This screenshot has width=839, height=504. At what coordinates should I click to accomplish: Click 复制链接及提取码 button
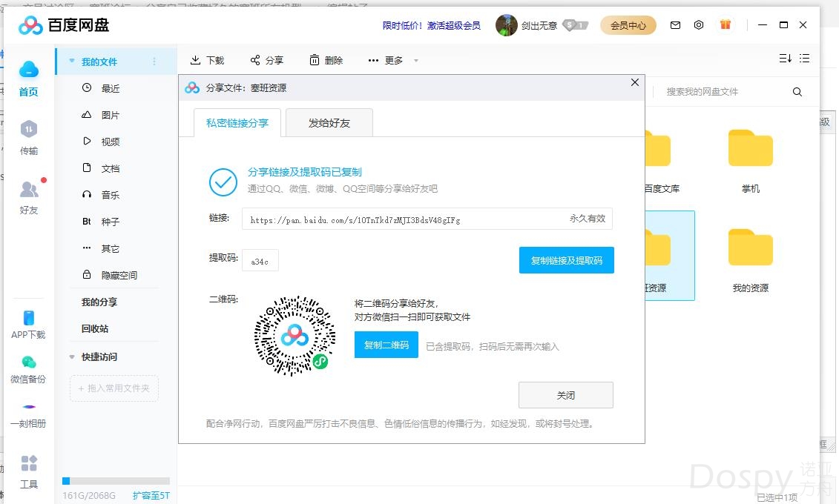(567, 260)
